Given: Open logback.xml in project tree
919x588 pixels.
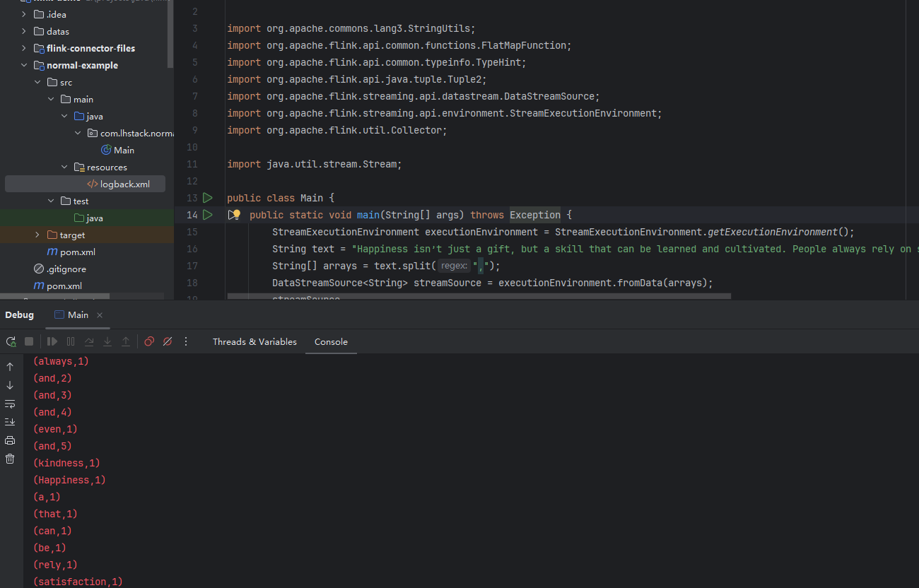Looking at the screenshot, I should [x=124, y=184].
